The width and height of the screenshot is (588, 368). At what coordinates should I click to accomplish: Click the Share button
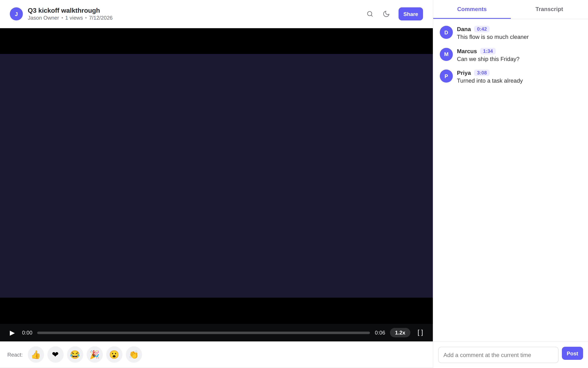411,14
